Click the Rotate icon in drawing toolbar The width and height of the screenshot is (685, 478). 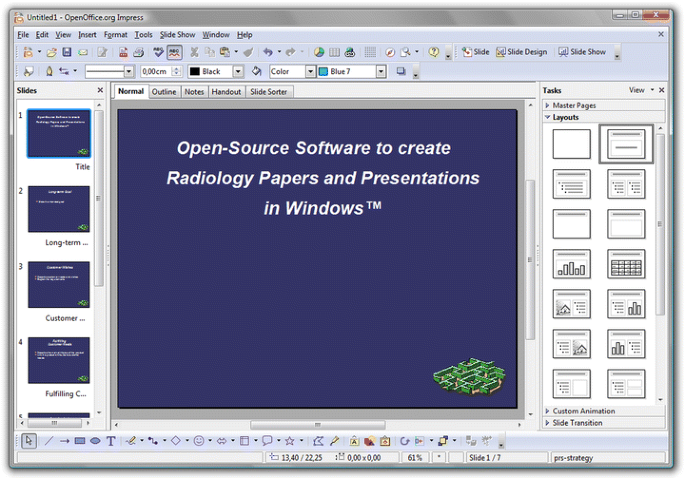click(x=405, y=441)
